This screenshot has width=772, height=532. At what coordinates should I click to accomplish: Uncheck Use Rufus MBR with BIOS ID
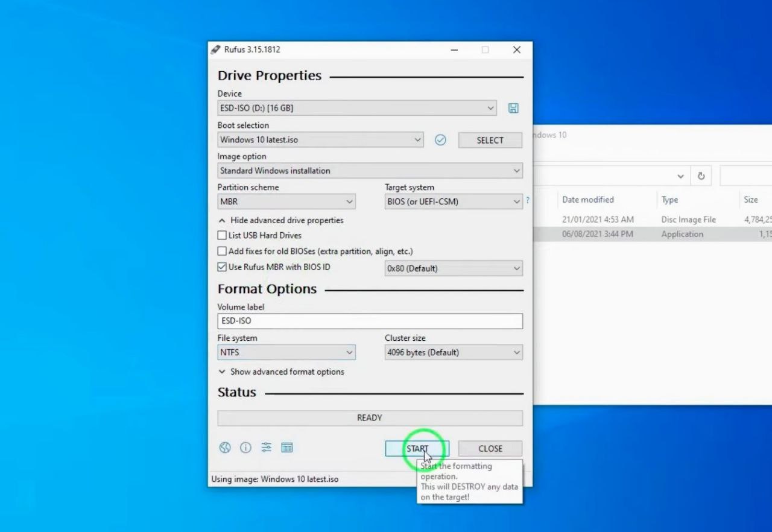tap(222, 267)
